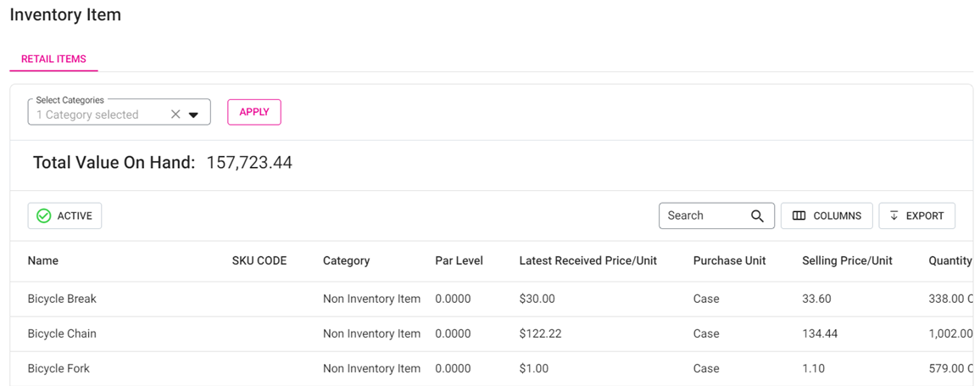This screenshot has height=386, width=980.
Task: Open the COLUMNS chooser
Action: 827,216
